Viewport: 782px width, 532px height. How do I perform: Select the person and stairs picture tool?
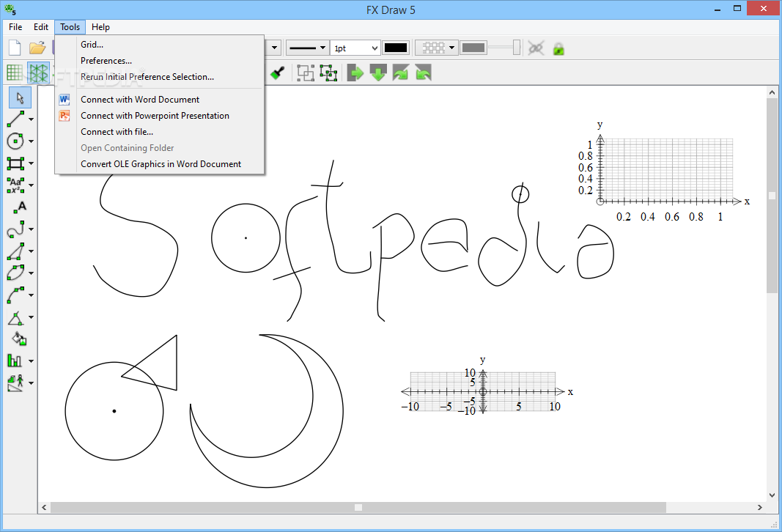pos(15,383)
